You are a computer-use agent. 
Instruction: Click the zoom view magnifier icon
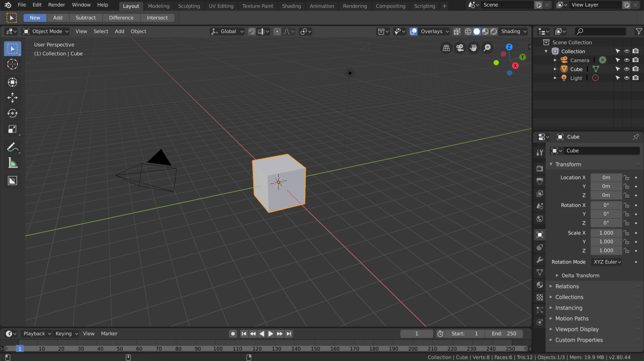pyautogui.click(x=487, y=48)
